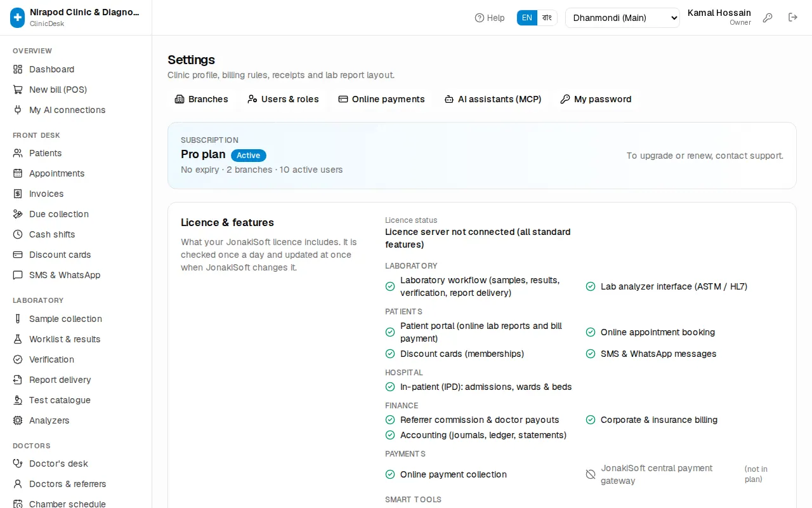Click the clock icon for Cash shifts
Viewport: 812px width, 508px height.
pos(18,234)
